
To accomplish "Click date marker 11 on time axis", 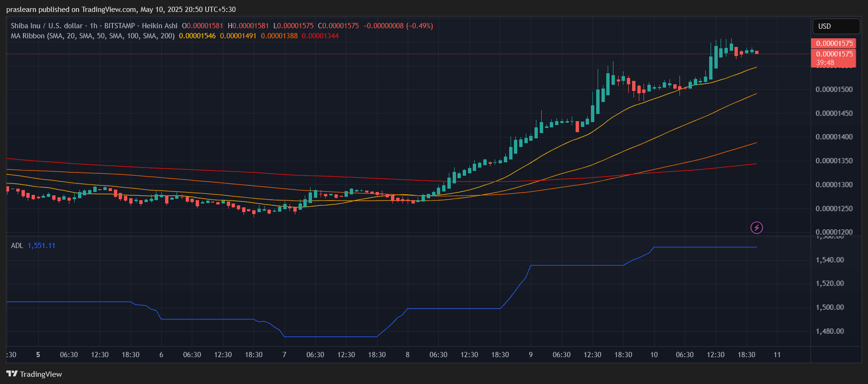I will [x=777, y=355].
